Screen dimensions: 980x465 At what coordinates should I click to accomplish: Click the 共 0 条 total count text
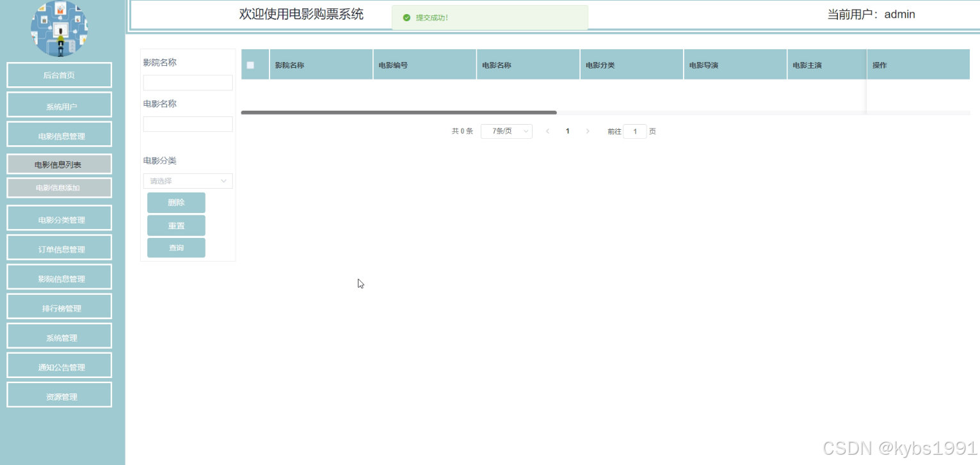pos(462,131)
